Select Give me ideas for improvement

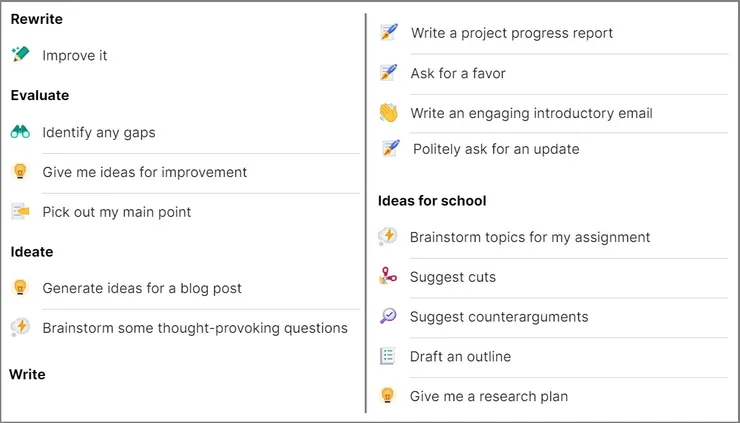(144, 172)
